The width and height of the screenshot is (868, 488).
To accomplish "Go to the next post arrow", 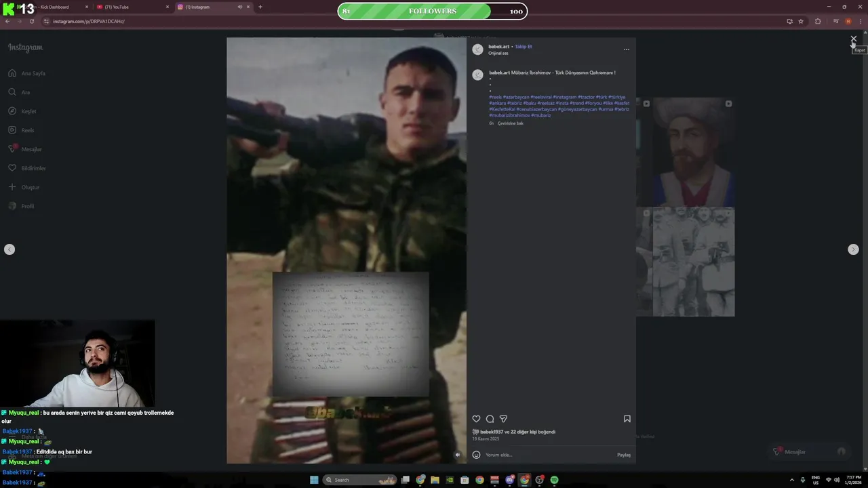I will [853, 249].
